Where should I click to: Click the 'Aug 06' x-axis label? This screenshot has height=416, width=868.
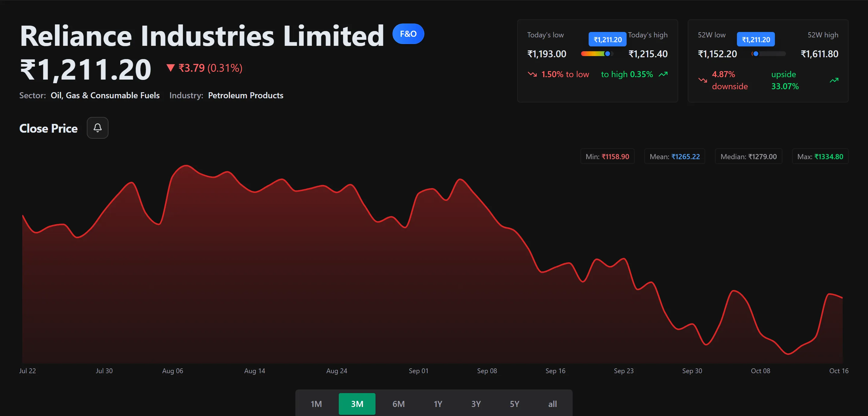(x=172, y=371)
